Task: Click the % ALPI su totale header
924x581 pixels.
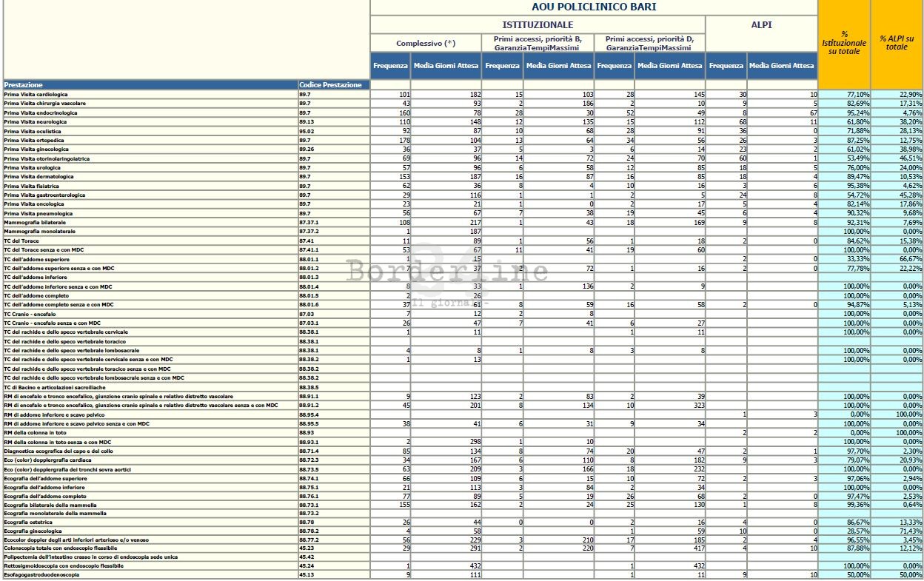Action: (x=897, y=42)
